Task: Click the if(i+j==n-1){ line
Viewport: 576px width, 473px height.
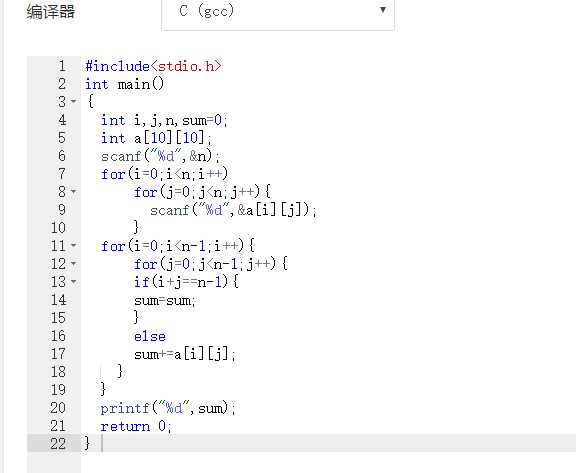Action: (186, 282)
